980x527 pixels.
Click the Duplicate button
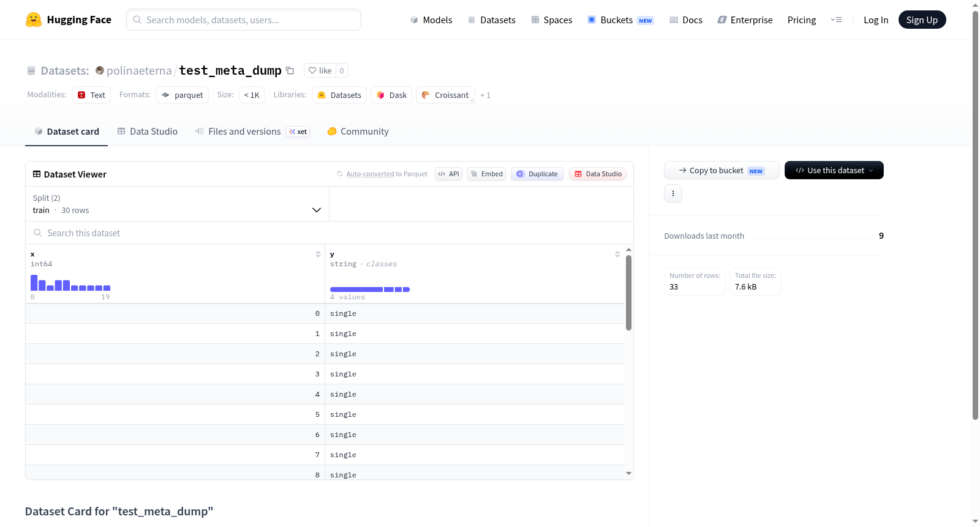coord(537,174)
